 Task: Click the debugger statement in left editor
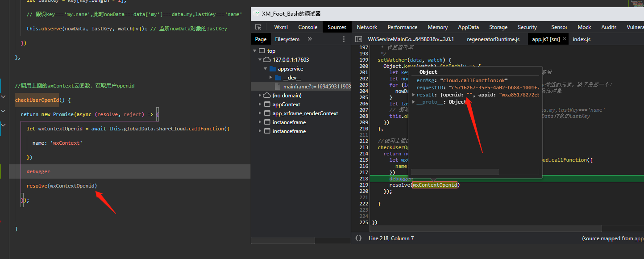point(38,171)
